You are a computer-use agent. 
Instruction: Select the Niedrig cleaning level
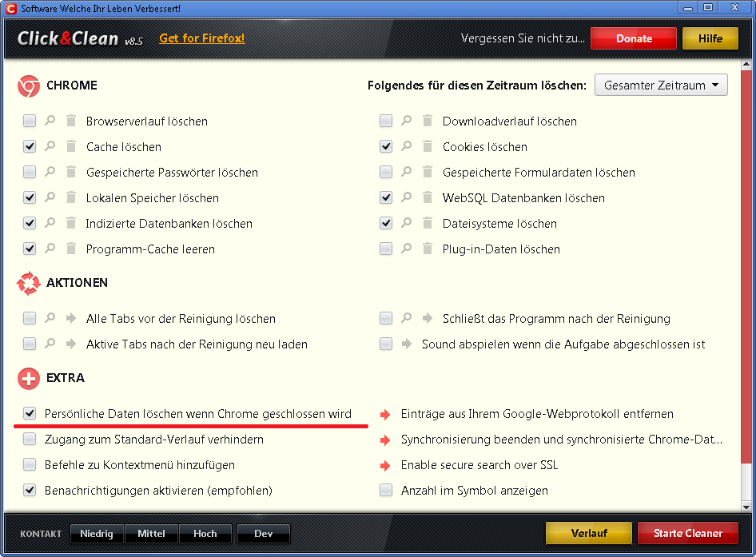[97, 533]
